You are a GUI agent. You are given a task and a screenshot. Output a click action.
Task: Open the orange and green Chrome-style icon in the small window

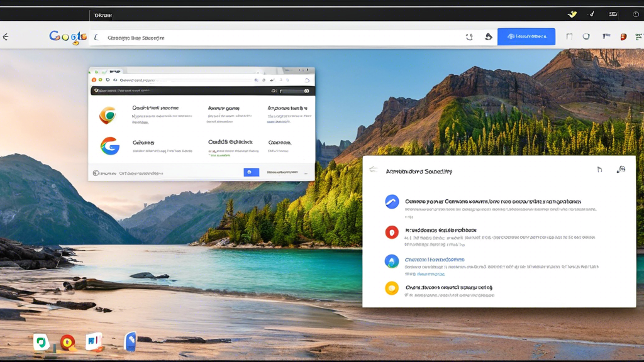pyautogui.click(x=108, y=115)
